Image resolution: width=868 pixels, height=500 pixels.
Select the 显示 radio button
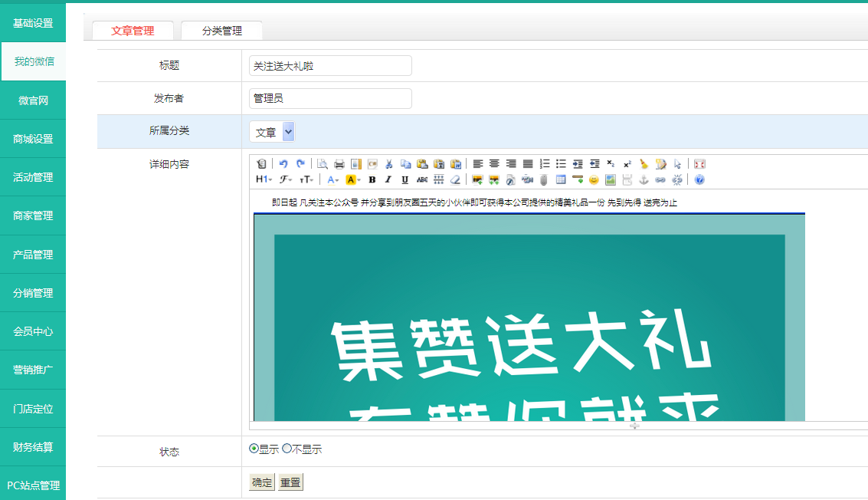coord(254,449)
